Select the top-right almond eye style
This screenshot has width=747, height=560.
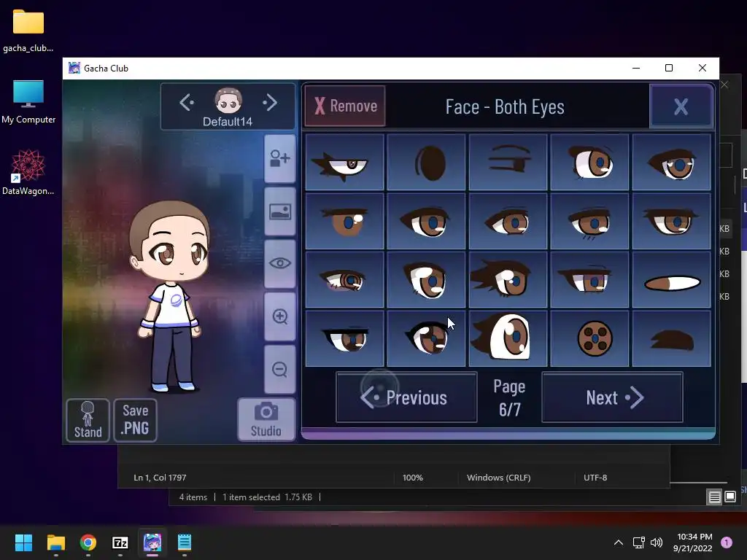(x=671, y=163)
